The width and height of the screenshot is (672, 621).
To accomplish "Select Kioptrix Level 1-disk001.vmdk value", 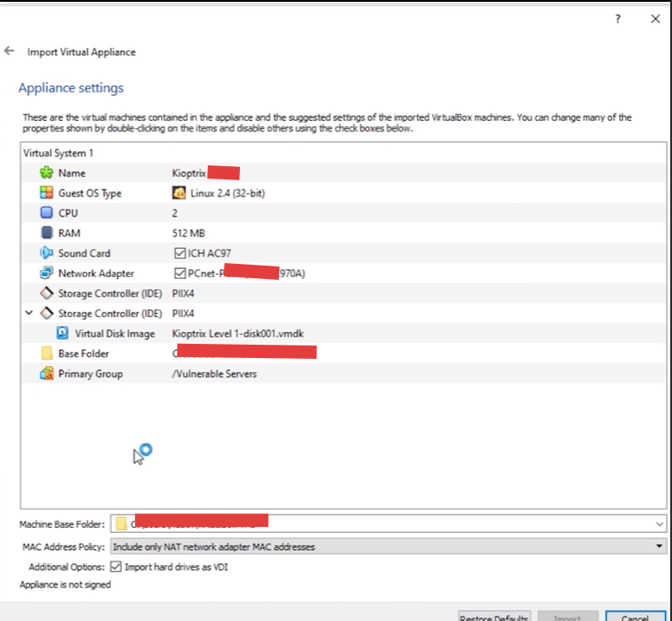I will pos(238,333).
